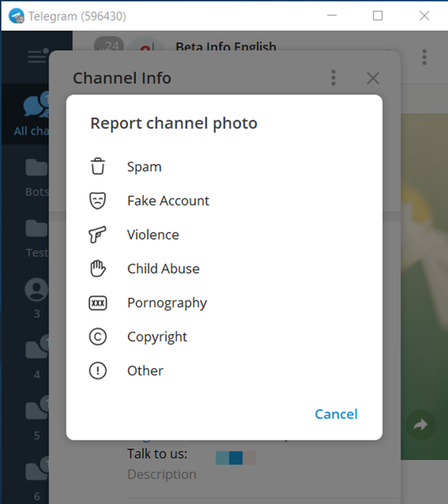Close the Channel Info panel

[373, 78]
